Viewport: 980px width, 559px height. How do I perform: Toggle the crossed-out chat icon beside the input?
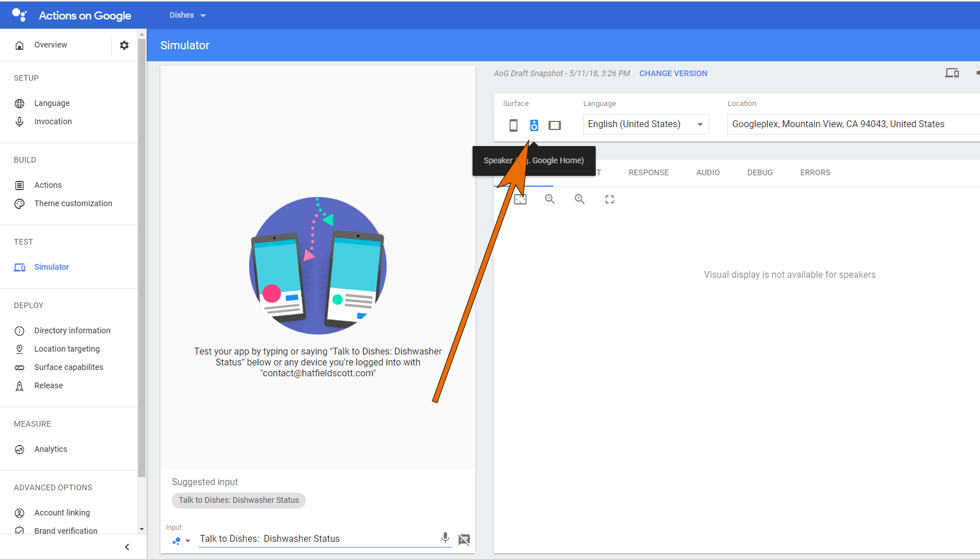point(464,539)
